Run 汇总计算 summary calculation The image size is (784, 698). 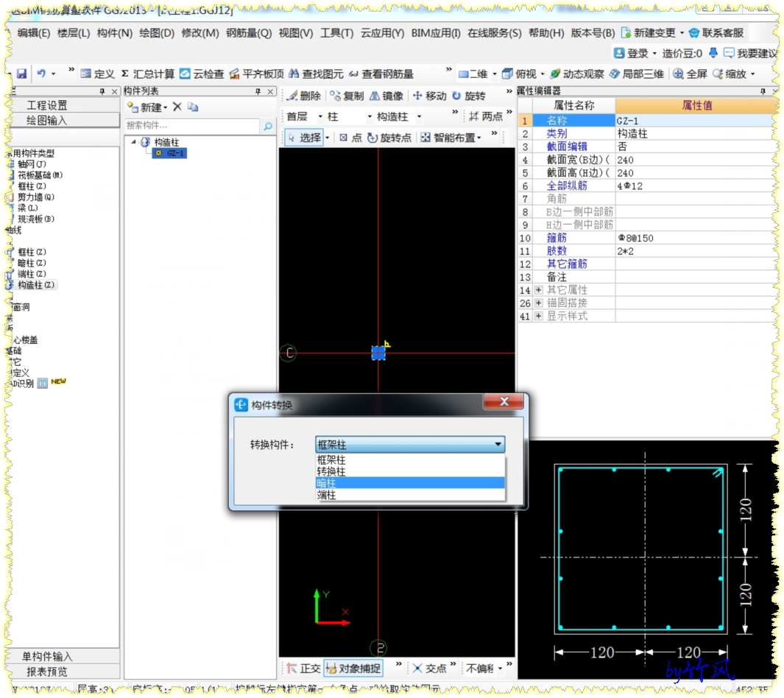pyautogui.click(x=148, y=74)
